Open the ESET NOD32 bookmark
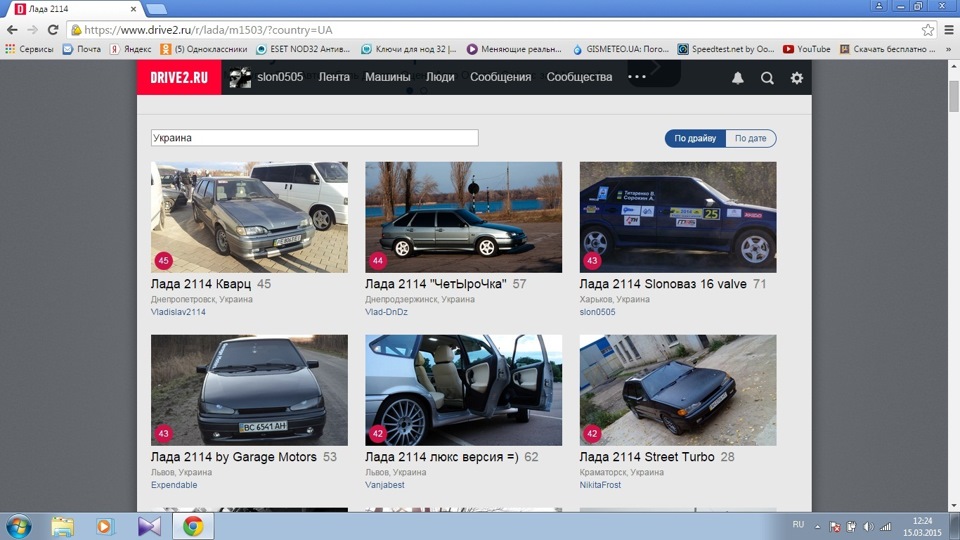 [x=303, y=49]
